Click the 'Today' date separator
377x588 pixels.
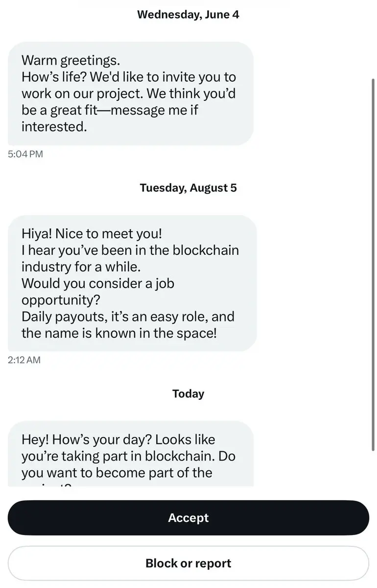coord(188,394)
